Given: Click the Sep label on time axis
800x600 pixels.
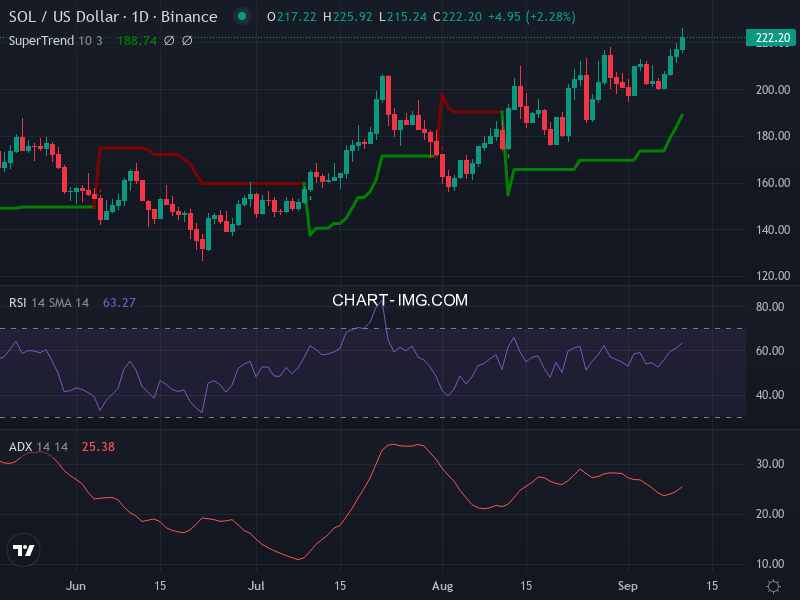Looking at the screenshot, I should pos(628,586).
